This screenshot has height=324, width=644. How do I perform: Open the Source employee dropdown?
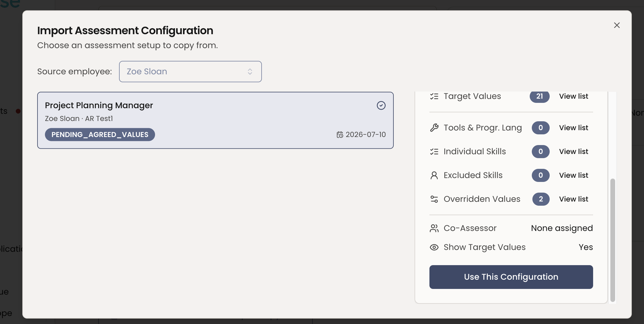190,72
